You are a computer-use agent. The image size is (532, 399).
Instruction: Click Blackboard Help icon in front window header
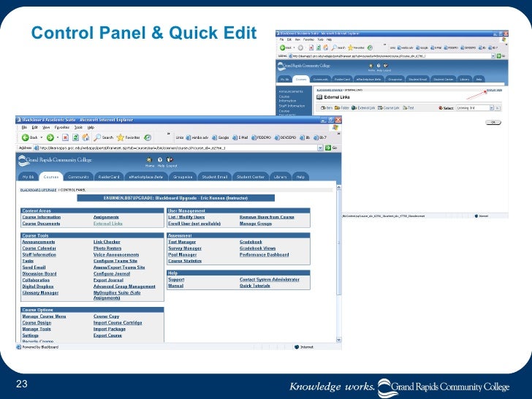[x=160, y=161]
